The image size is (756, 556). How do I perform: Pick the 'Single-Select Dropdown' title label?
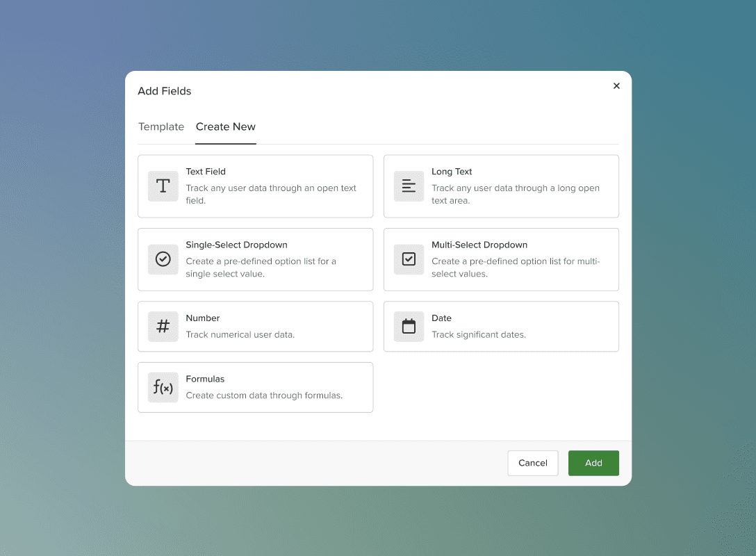coord(236,245)
